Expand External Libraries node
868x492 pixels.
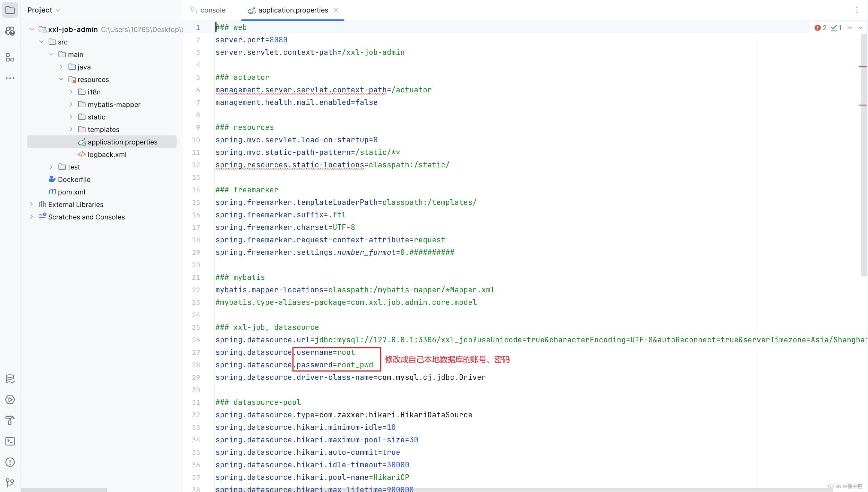(x=32, y=204)
